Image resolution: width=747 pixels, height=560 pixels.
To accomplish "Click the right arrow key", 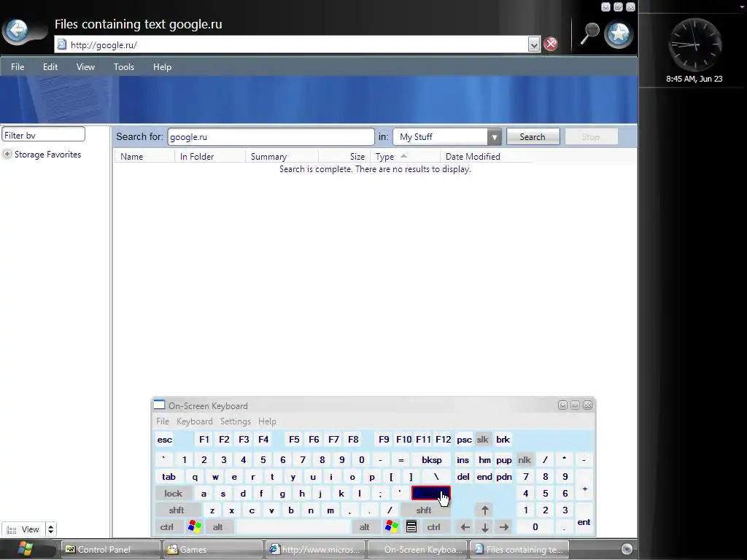I will click(504, 527).
